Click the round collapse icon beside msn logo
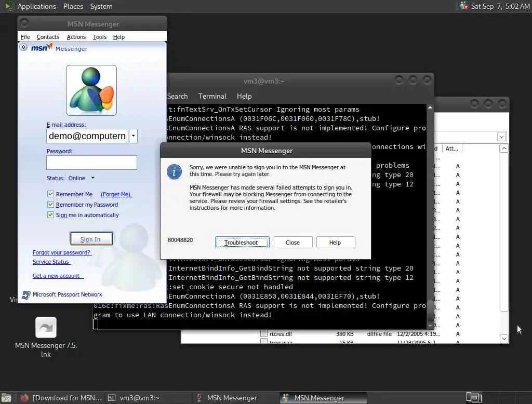 coord(23,47)
